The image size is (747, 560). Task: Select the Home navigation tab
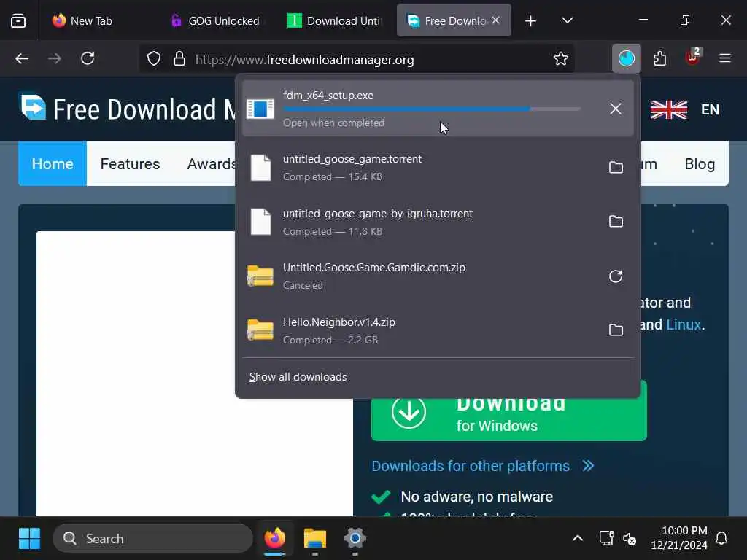[x=53, y=164]
